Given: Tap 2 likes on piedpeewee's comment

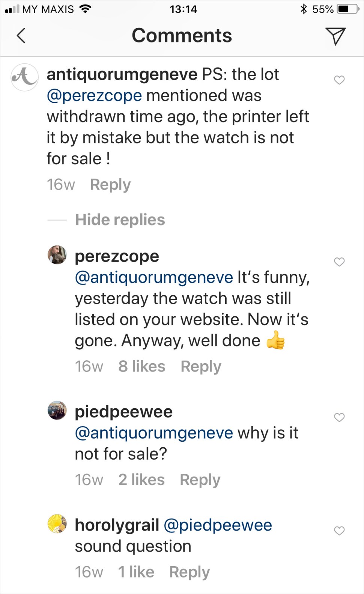Looking at the screenshot, I should point(141,479).
